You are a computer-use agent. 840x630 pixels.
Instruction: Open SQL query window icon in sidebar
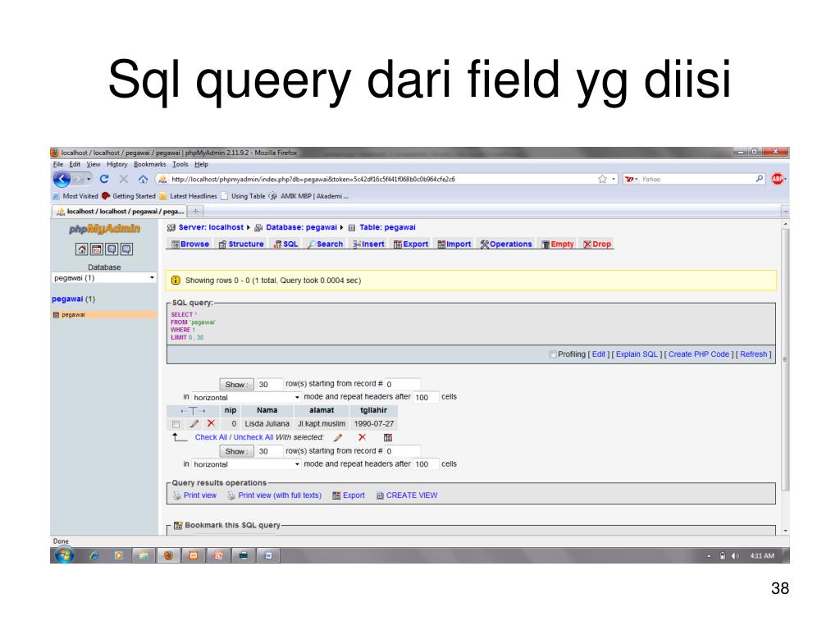(97, 249)
